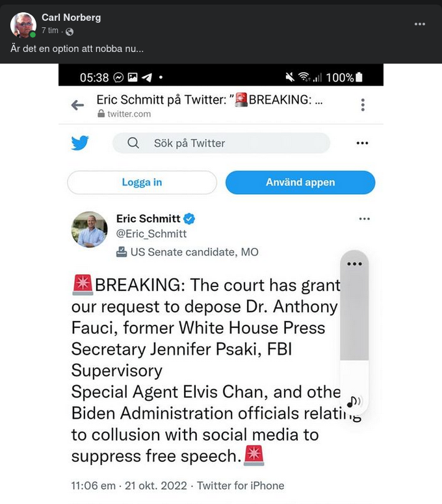Open the Facebook post options menu

(420, 24)
